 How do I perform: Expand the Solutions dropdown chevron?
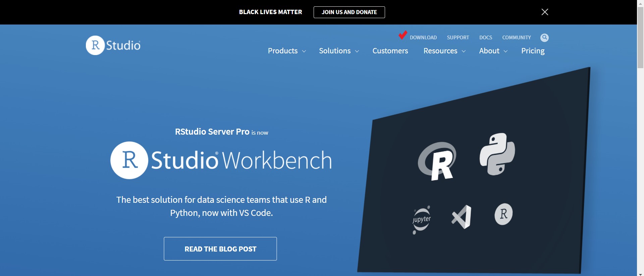pos(357,51)
